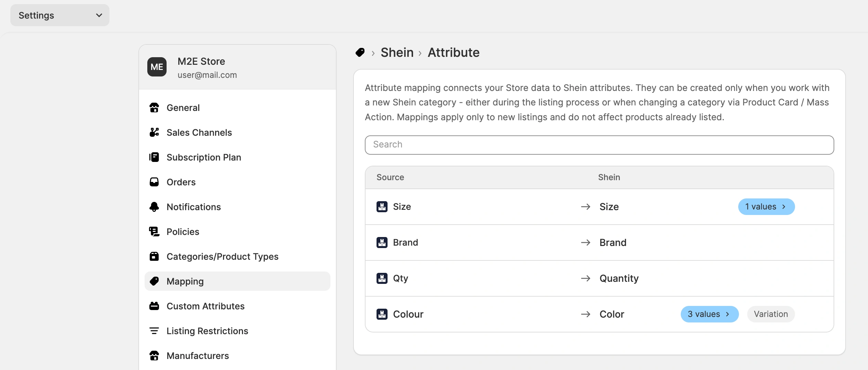Image resolution: width=868 pixels, height=370 pixels.
Task: Click the attribute Search field
Action: (x=599, y=145)
